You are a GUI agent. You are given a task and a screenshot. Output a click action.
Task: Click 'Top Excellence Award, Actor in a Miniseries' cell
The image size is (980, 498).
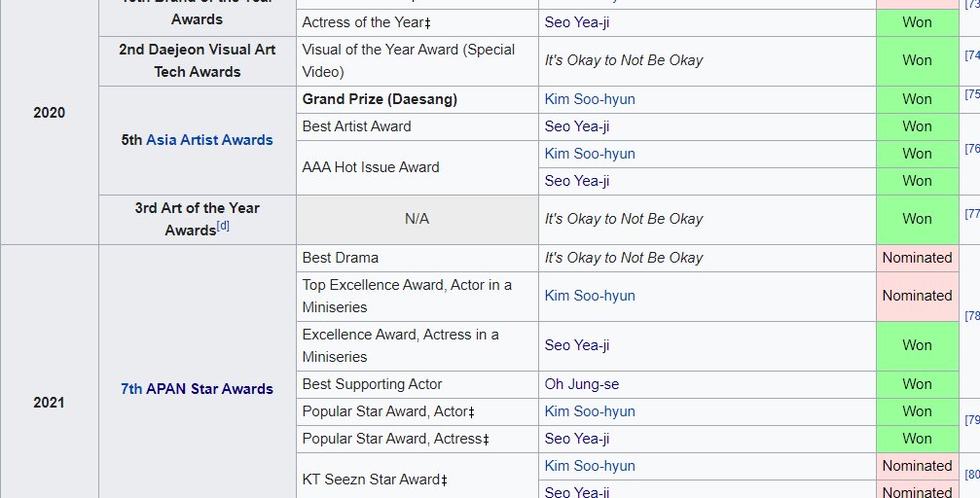(x=417, y=297)
